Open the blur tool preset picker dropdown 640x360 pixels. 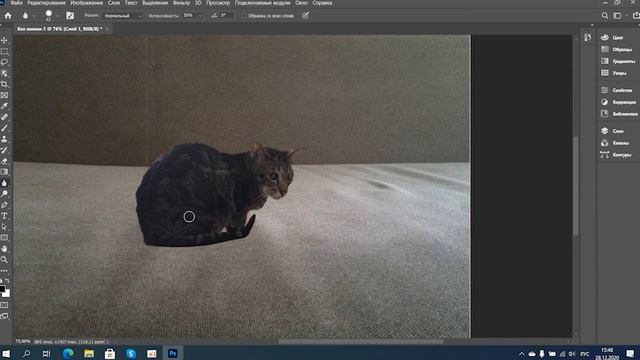[34, 16]
